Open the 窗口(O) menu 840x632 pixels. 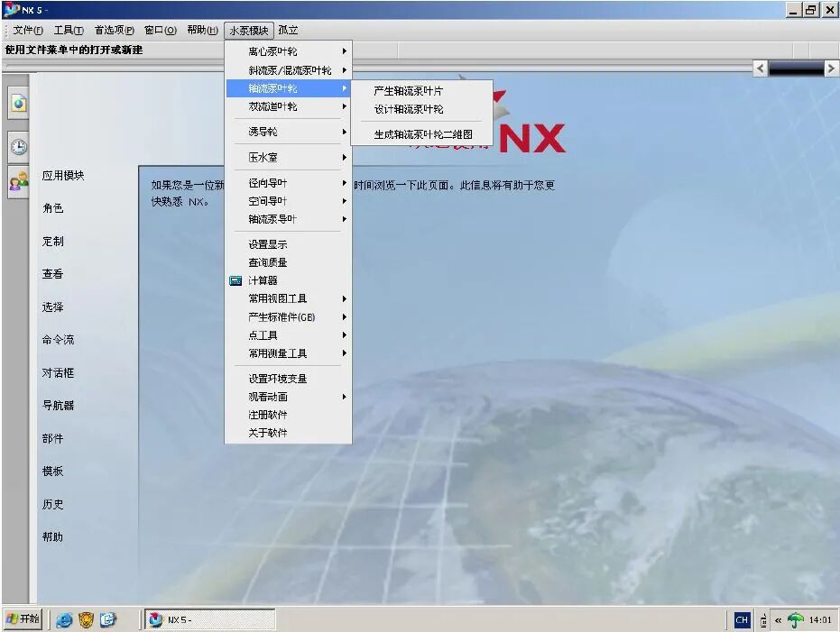tap(161, 31)
